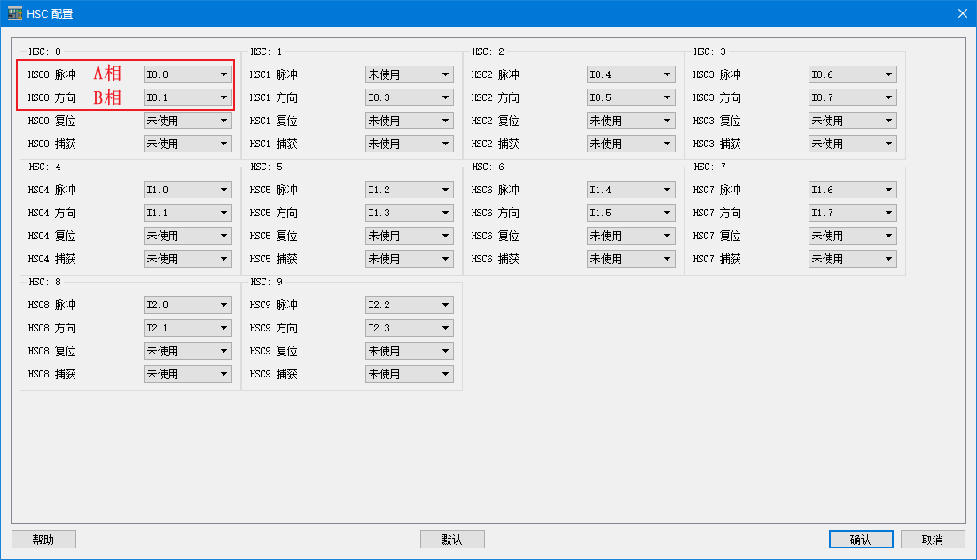Screen dimensions: 977x560
Task: Click the HSC9 方向 label text
Action: point(274,328)
